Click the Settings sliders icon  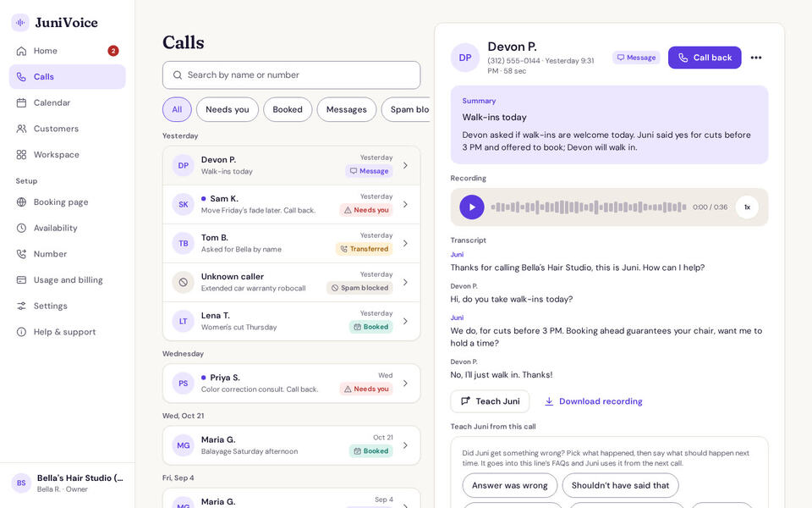21,306
